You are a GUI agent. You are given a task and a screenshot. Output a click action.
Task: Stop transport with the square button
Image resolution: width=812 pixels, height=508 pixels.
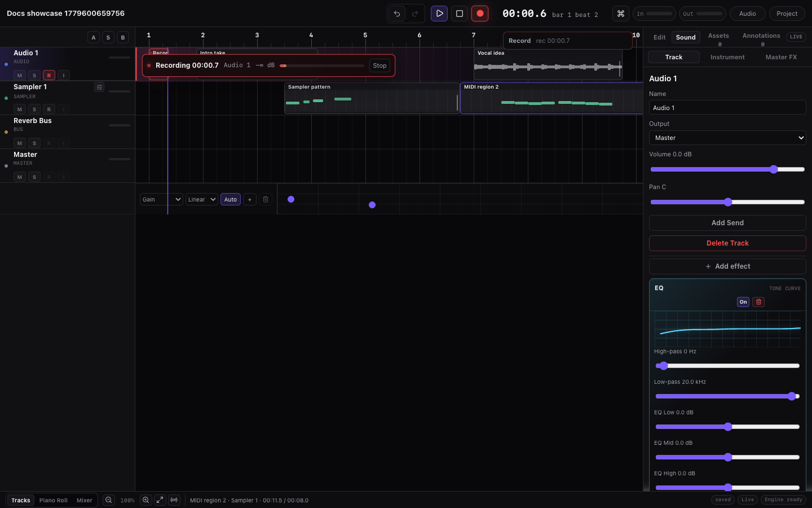(460, 14)
